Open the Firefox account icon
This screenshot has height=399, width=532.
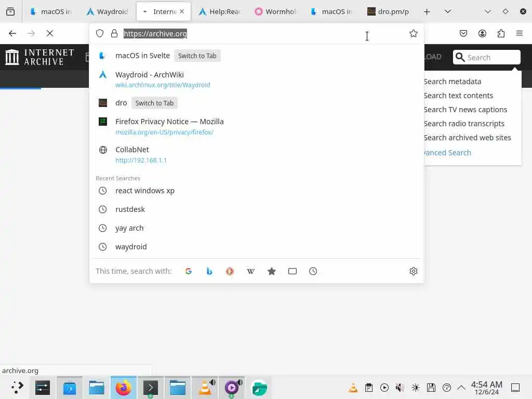482,33
